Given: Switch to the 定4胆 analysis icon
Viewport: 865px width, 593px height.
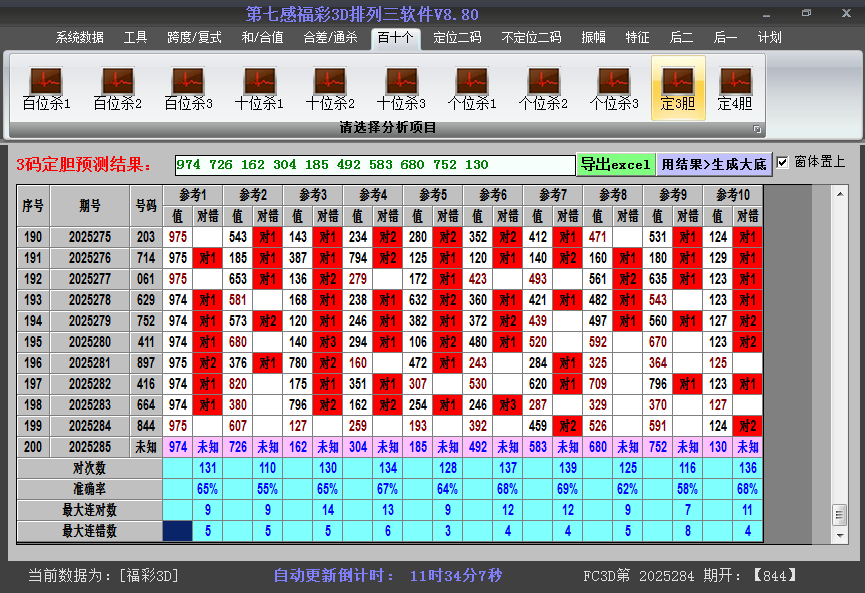Looking at the screenshot, I should pos(735,88).
